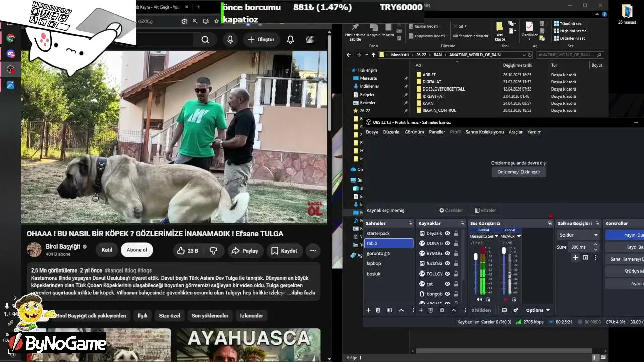
Task: Pop out the Ses Karıştırıcı dock
Action: coord(550,223)
